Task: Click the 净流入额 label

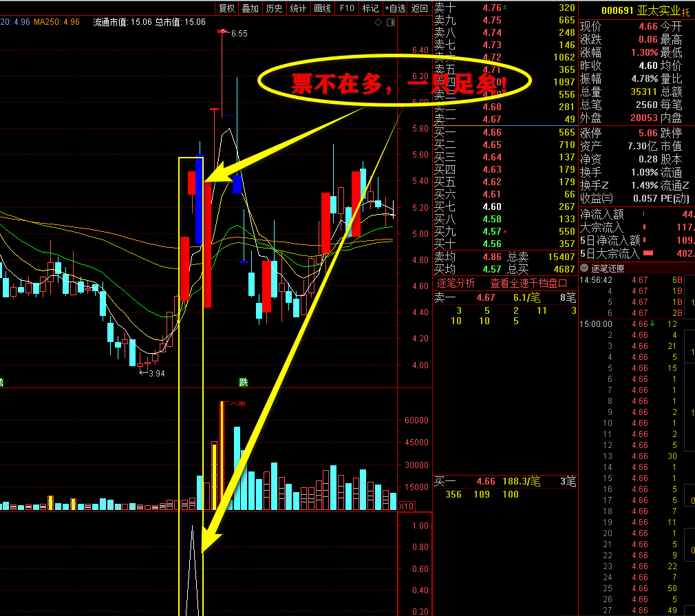Action: coord(602,215)
